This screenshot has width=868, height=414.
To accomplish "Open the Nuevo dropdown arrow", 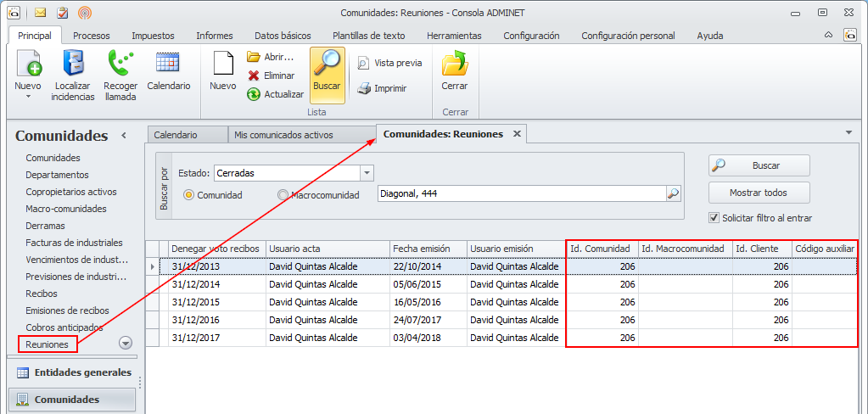I will coord(27,97).
